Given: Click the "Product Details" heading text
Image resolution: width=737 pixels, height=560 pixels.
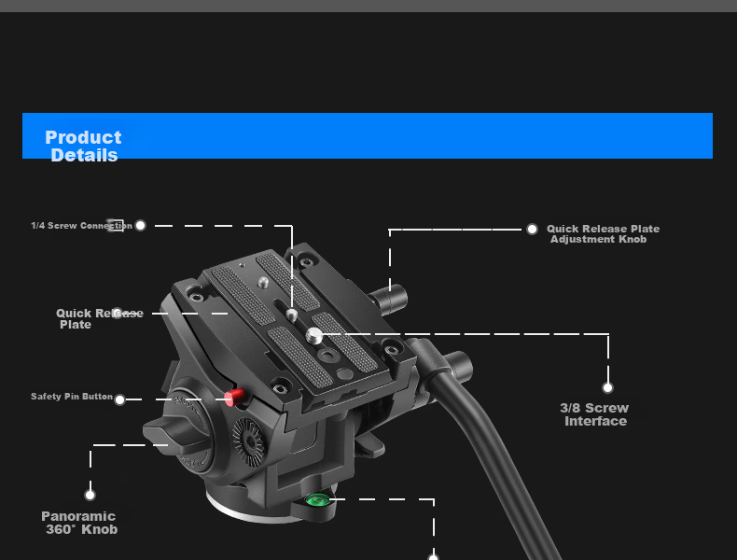Looking at the screenshot, I should pyautogui.click(x=83, y=147).
